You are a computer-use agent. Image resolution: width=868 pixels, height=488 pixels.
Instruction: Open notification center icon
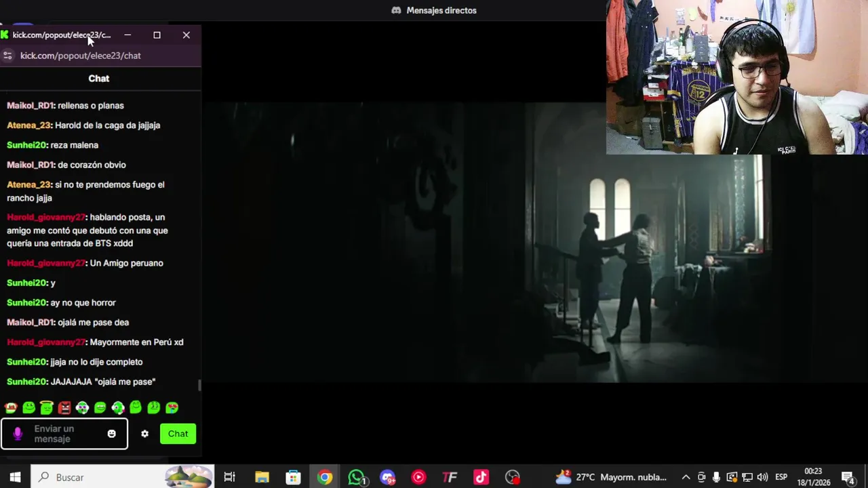coord(848,477)
